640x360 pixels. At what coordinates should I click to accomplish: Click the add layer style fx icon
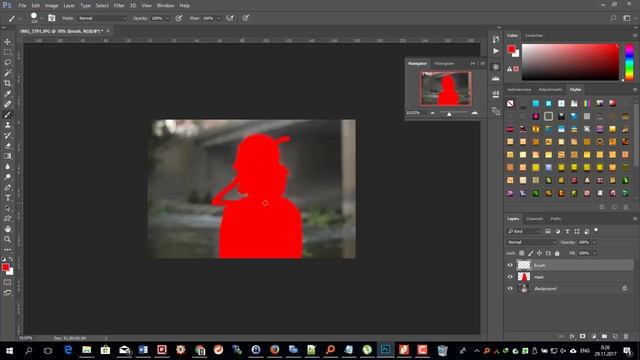(x=572, y=336)
